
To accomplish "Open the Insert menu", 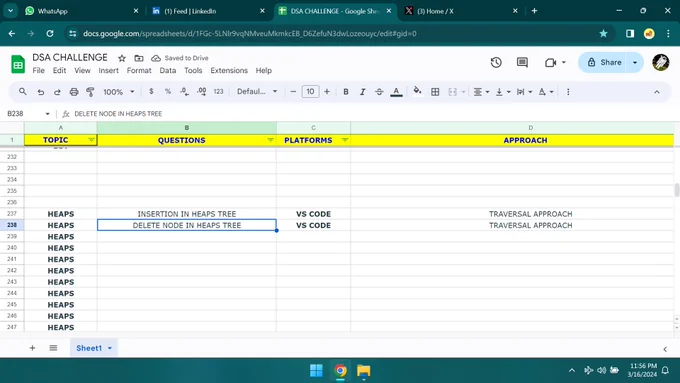I will 108,70.
